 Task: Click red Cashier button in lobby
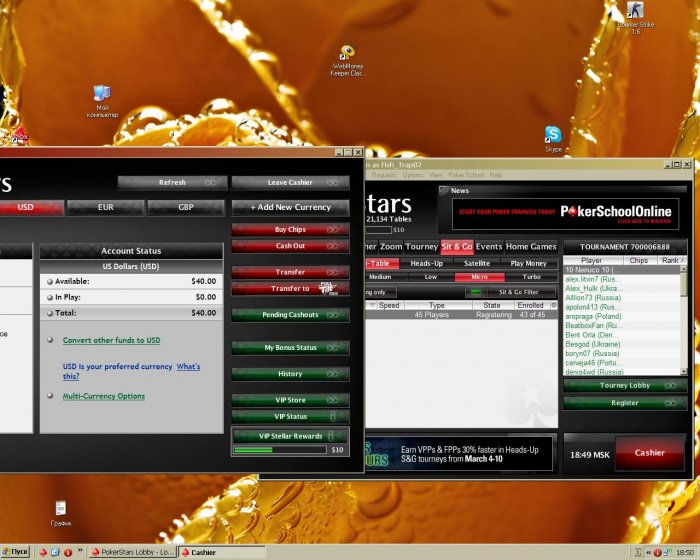pyautogui.click(x=650, y=453)
